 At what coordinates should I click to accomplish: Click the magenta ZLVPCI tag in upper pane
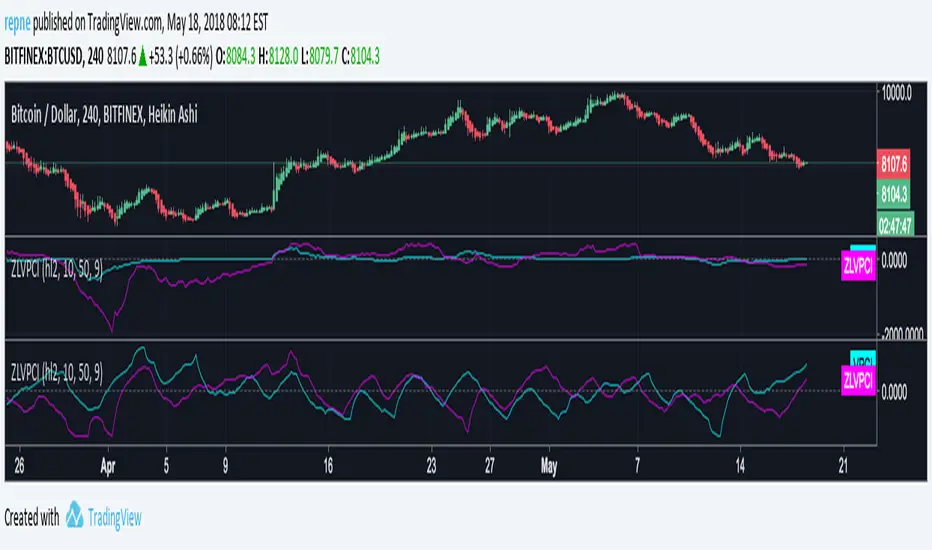(860, 267)
